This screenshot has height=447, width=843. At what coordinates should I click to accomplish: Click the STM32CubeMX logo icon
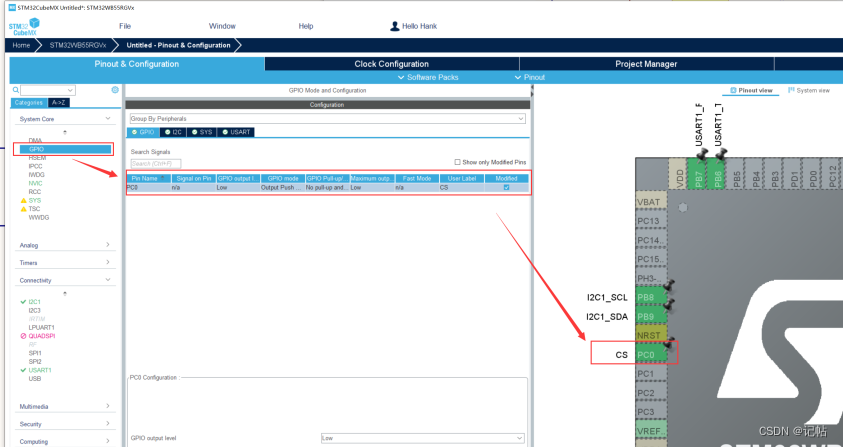[24, 26]
